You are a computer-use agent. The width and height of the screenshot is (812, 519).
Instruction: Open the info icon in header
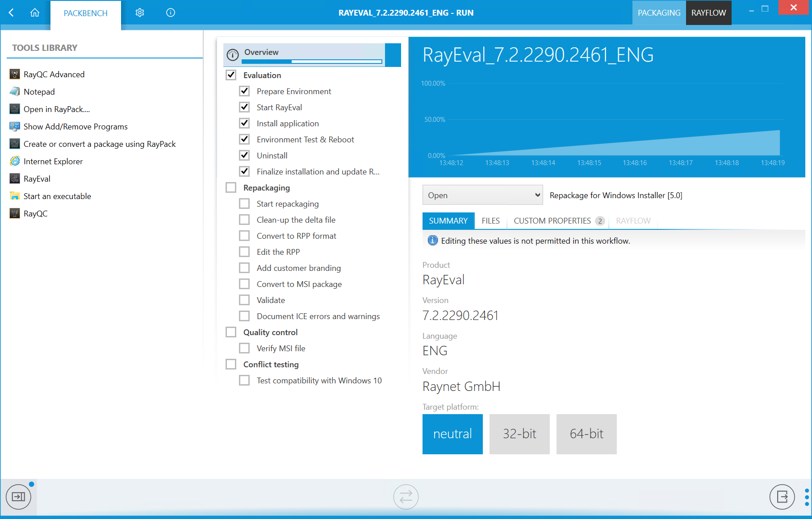pos(170,12)
